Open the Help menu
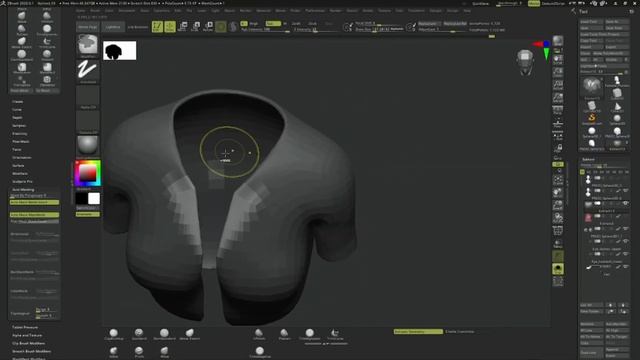The height and width of the screenshot is (360, 640). click(467, 11)
